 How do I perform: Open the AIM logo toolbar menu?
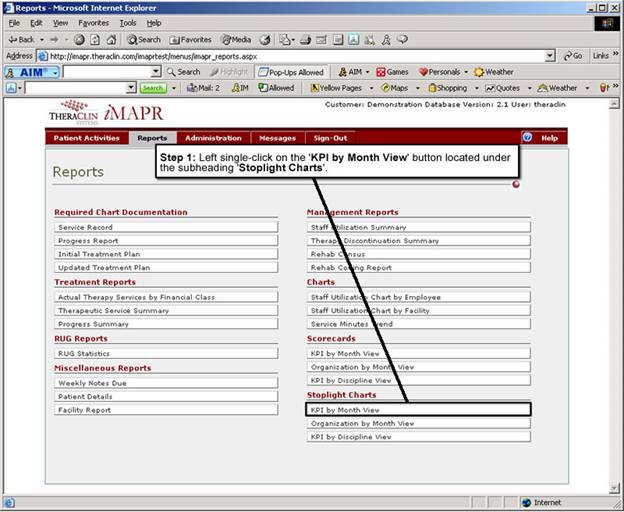tap(32, 72)
